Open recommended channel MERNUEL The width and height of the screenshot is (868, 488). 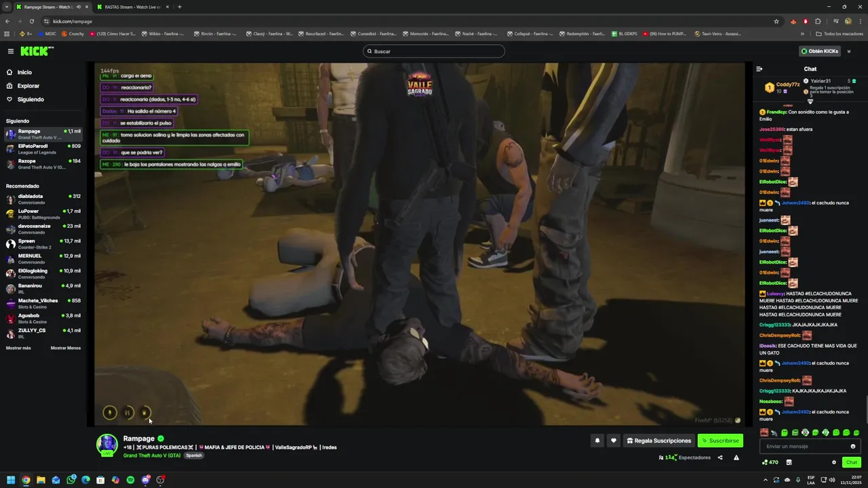click(x=43, y=259)
